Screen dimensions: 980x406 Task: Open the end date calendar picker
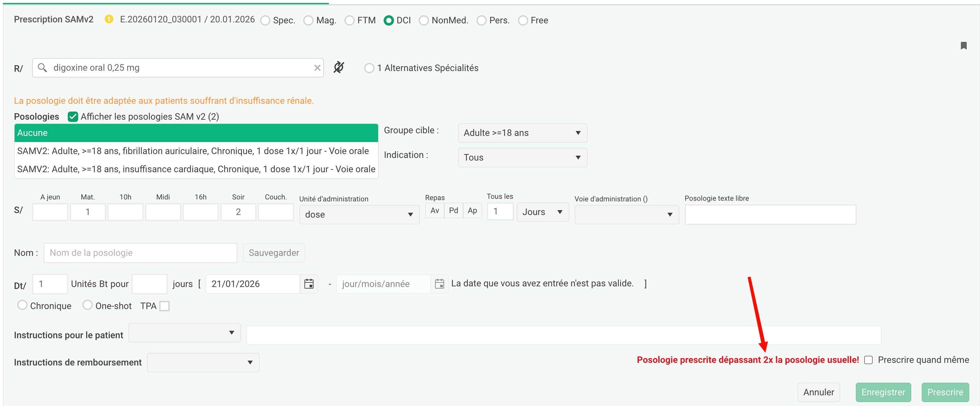[x=439, y=284]
